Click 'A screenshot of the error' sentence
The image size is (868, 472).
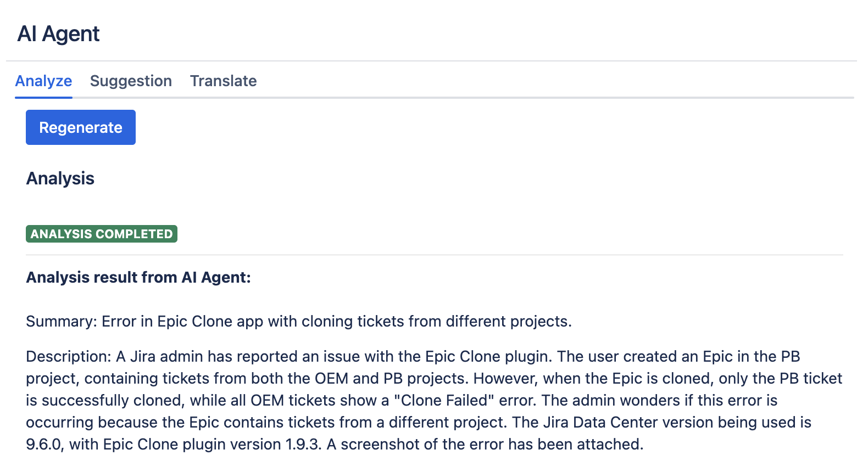coord(416,444)
